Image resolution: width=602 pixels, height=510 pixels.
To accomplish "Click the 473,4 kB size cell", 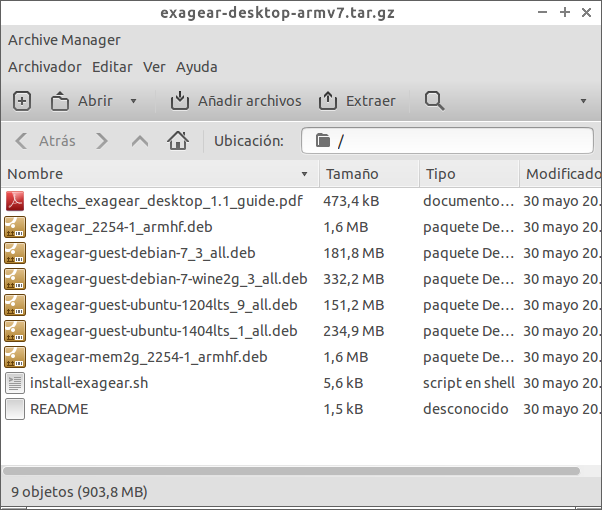I will coord(351,201).
